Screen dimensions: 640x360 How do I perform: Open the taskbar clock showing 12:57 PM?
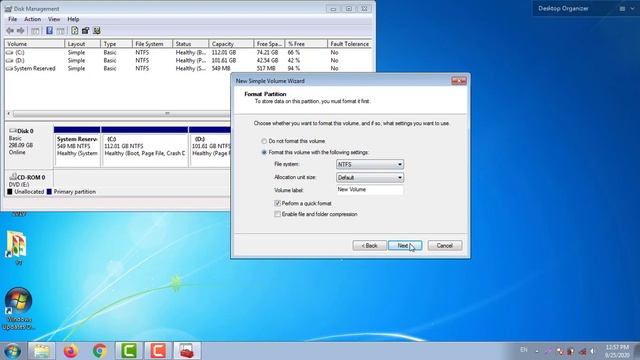point(618,351)
